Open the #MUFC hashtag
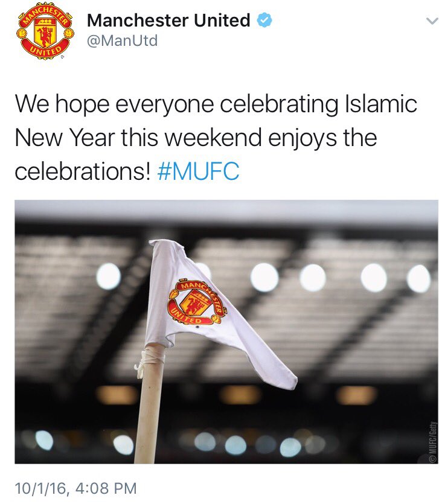This screenshot has height=504, width=439. [198, 171]
